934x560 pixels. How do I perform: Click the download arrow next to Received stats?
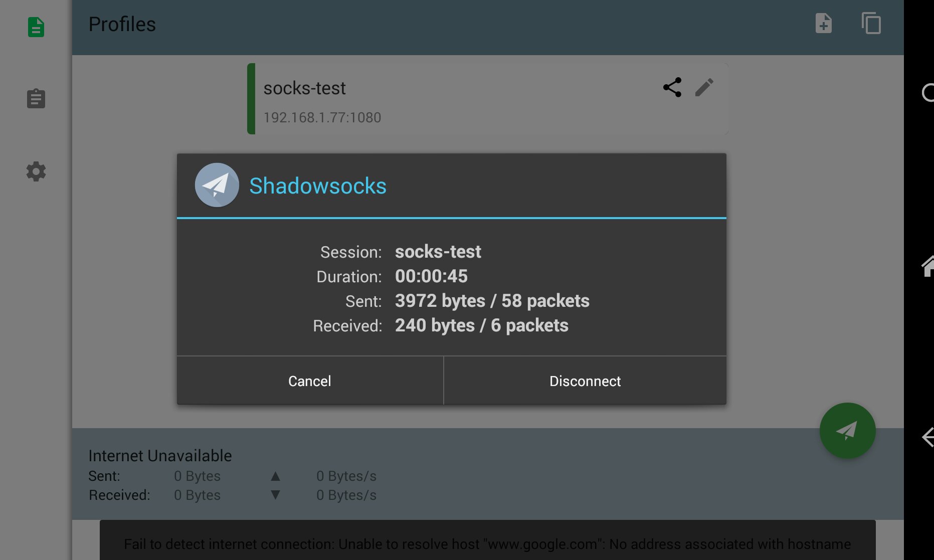click(275, 495)
